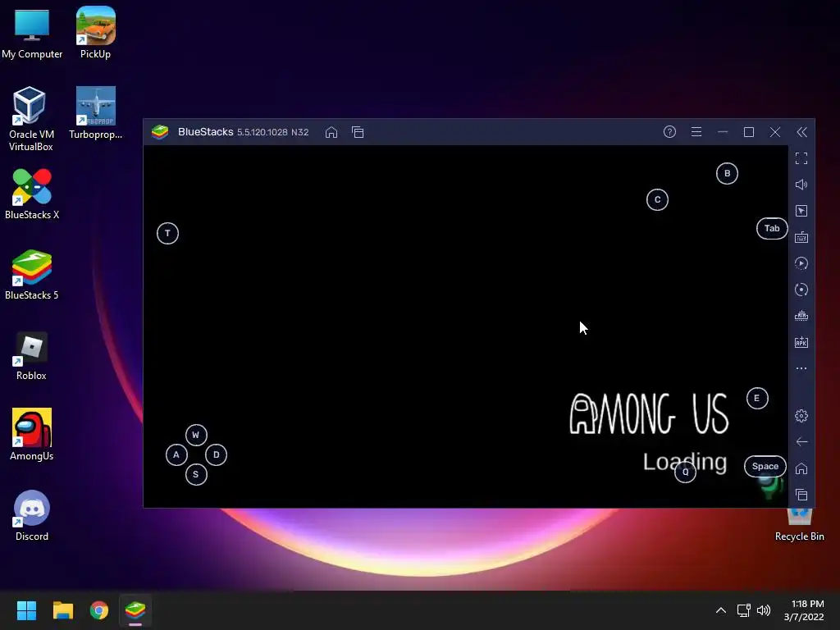Select Discord desktop shortcut
The height and width of the screenshot is (630, 840).
32,515
